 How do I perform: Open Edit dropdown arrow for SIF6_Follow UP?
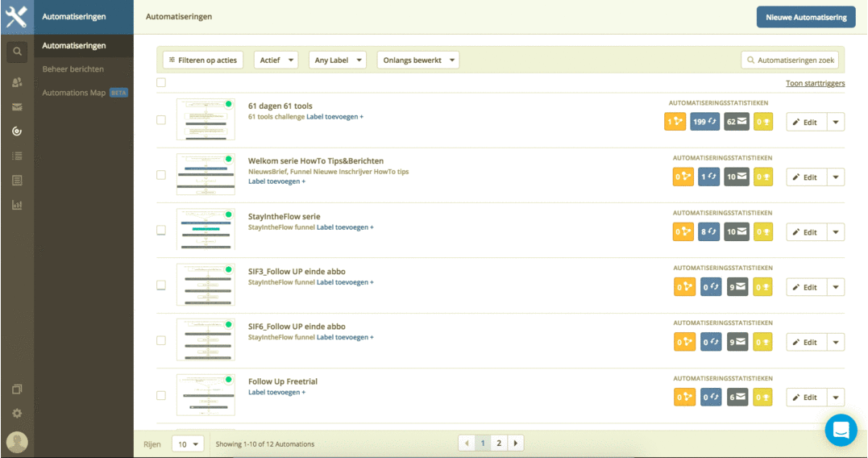pos(836,343)
